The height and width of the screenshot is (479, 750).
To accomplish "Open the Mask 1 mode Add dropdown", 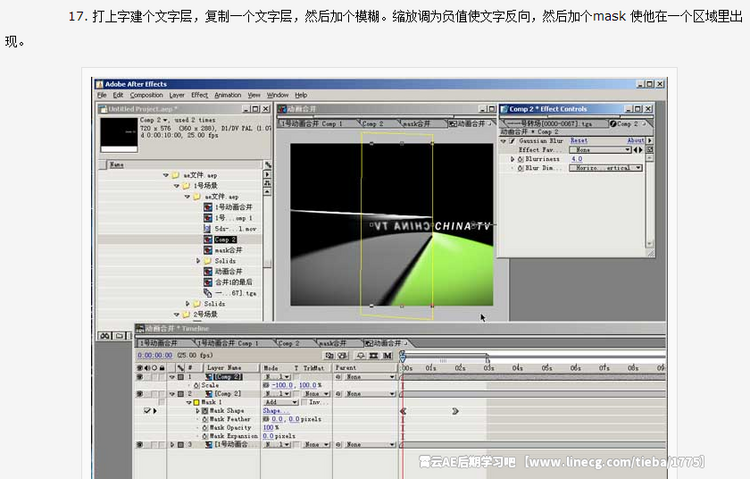I will click(x=281, y=402).
